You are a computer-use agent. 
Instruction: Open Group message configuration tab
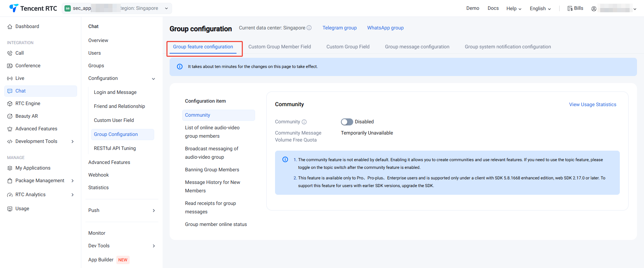(417, 47)
